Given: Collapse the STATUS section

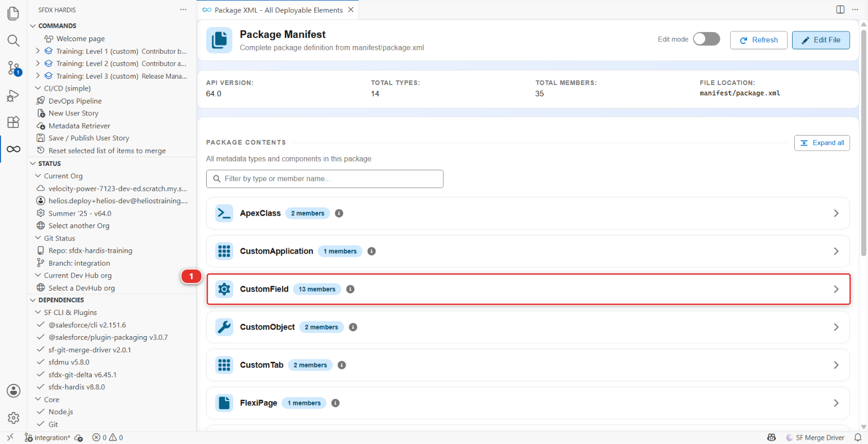Looking at the screenshot, I should pos(33,164).
